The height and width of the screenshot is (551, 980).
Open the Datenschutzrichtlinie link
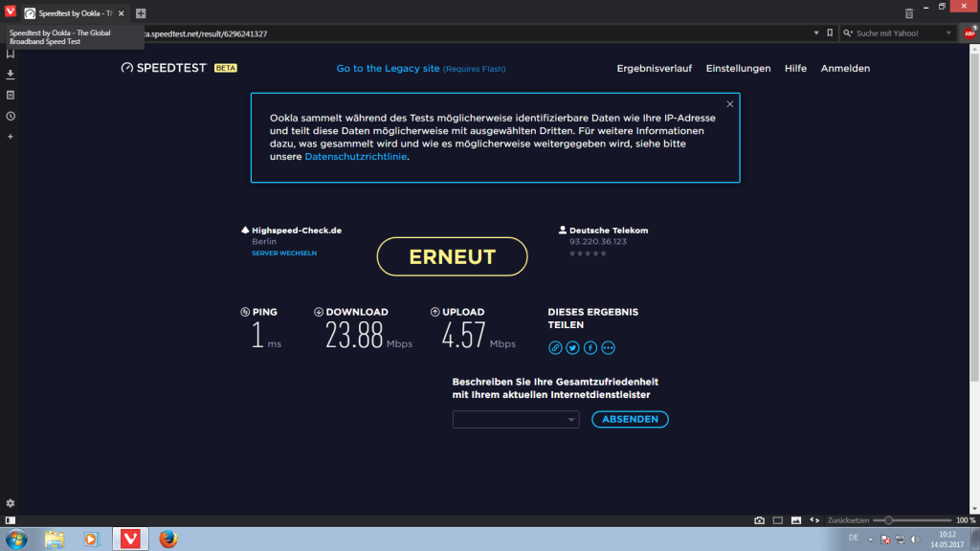tap(356, 157)
